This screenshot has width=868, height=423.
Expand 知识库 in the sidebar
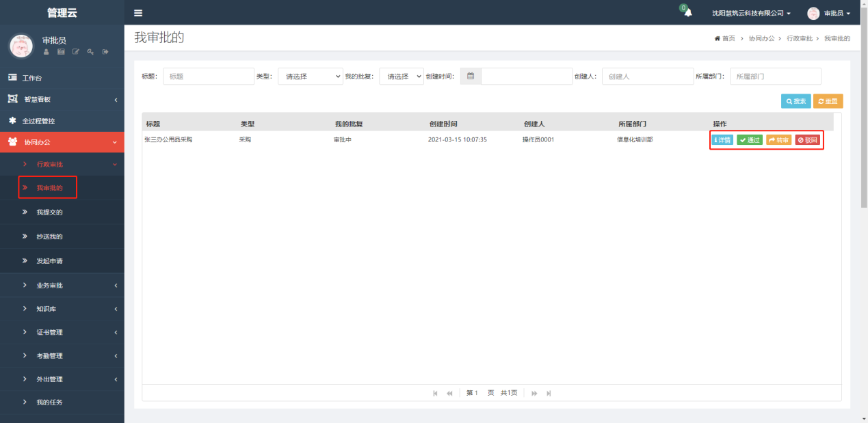[x=62, y=309]
